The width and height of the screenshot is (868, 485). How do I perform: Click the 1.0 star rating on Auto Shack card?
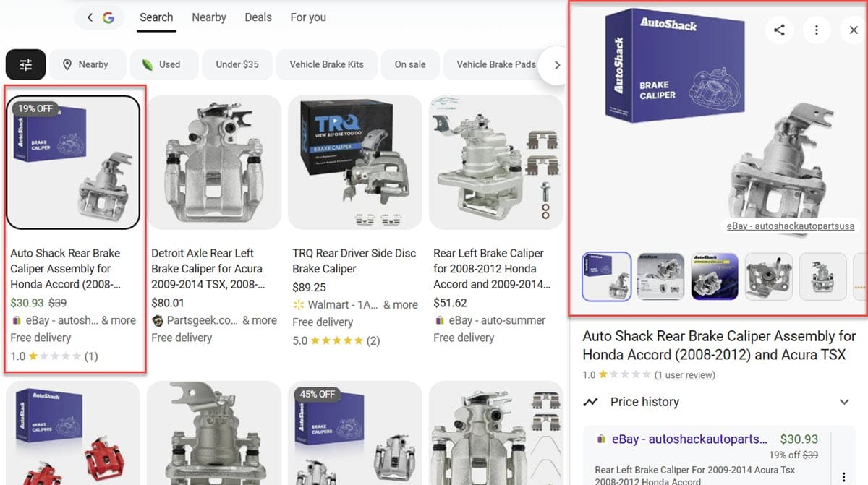54,356
